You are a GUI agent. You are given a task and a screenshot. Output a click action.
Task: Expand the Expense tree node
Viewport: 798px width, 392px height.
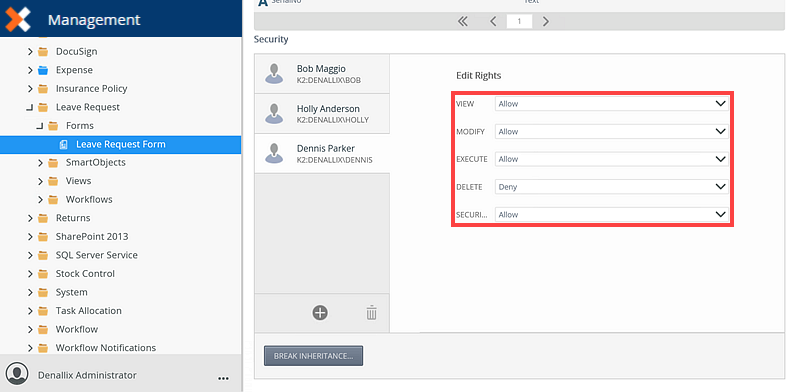point(31,70)
